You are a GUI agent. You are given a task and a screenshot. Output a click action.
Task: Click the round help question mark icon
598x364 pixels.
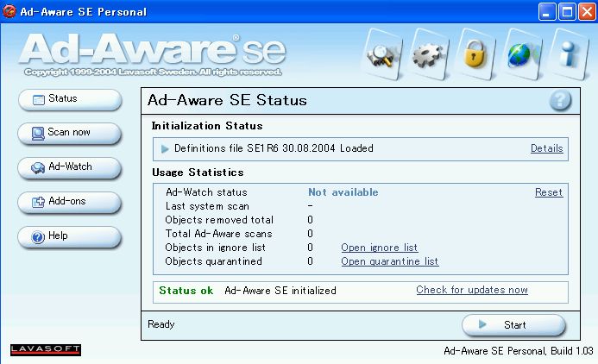point(560,101)
